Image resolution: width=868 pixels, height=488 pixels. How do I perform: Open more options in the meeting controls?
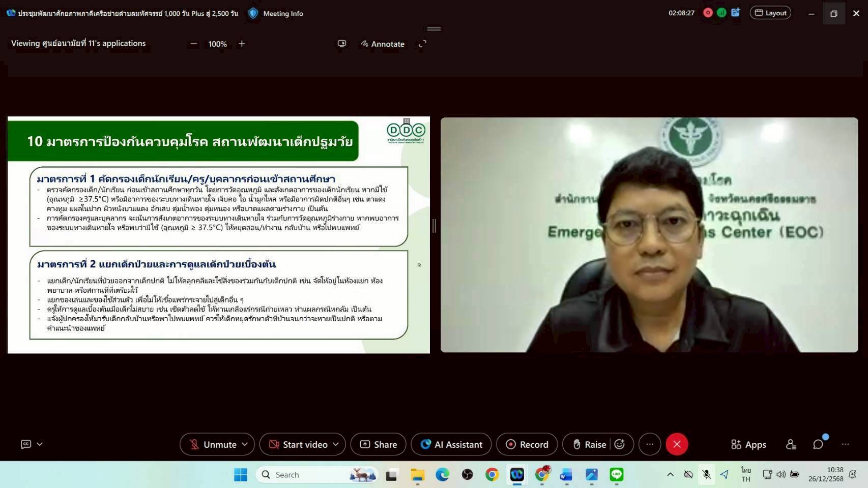(650, 444)
